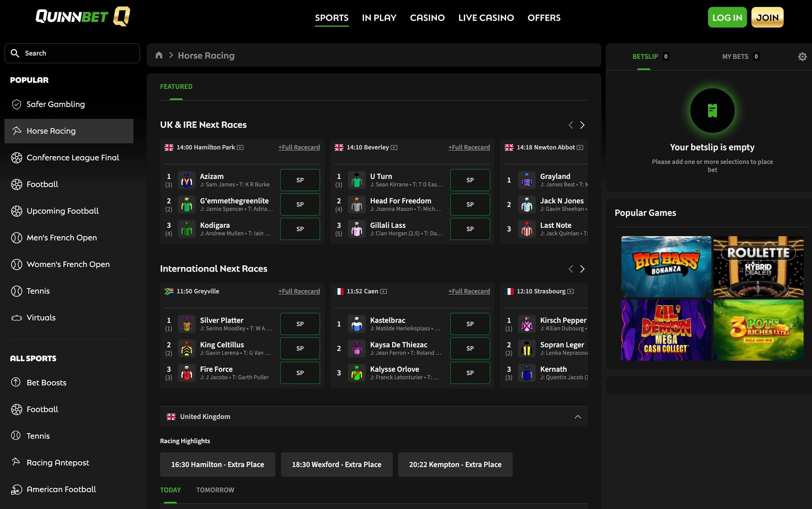Viewport: 812px width, 509px height.
Task: Click the home breadcrumb icon
Action: click(x=159, y=55)
